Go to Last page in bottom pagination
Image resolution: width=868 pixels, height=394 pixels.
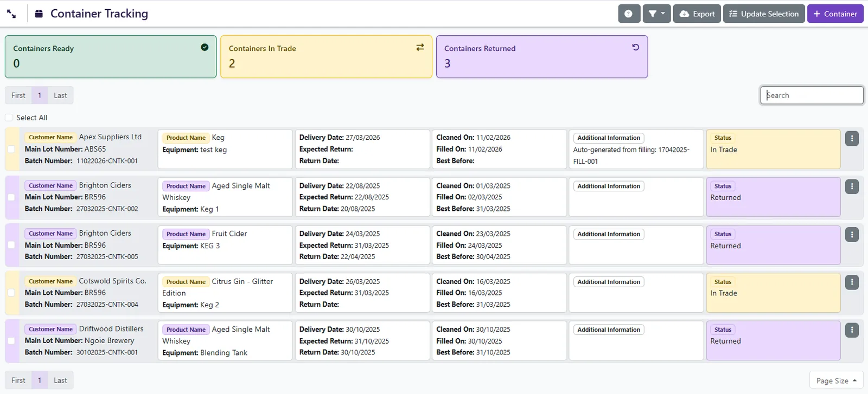click(x=60, y=380)
